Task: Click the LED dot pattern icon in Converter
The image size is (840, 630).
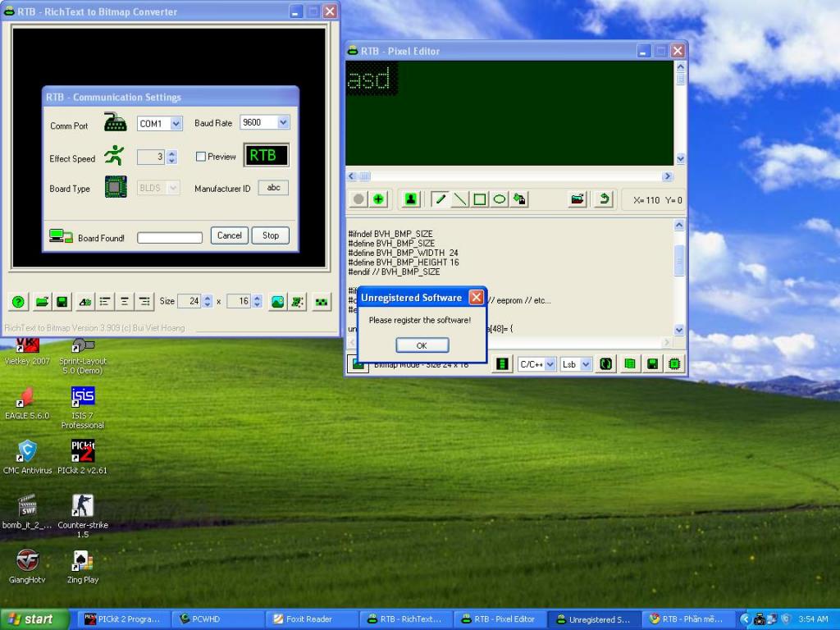Action: [321, 302]
